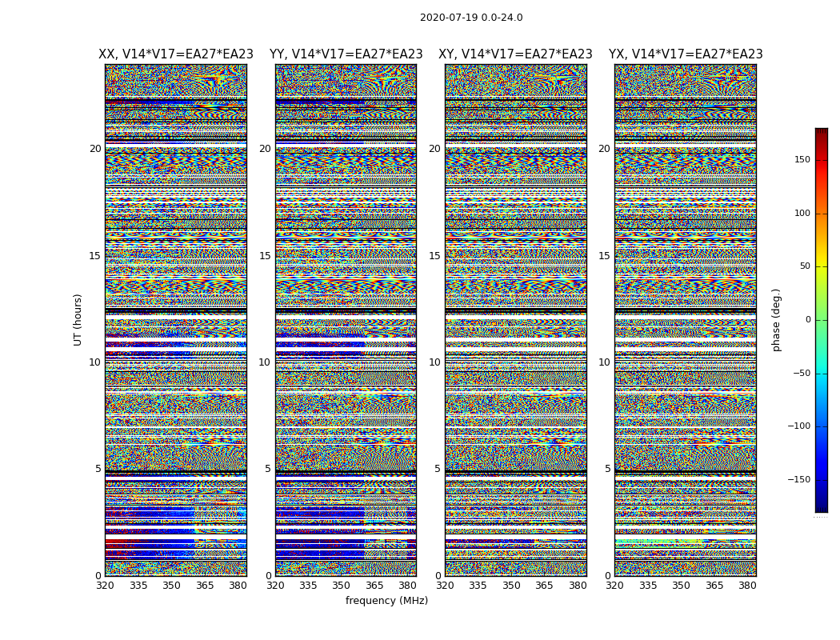
Task: Click the phase colorbar gradient
Action: point(822,320)
